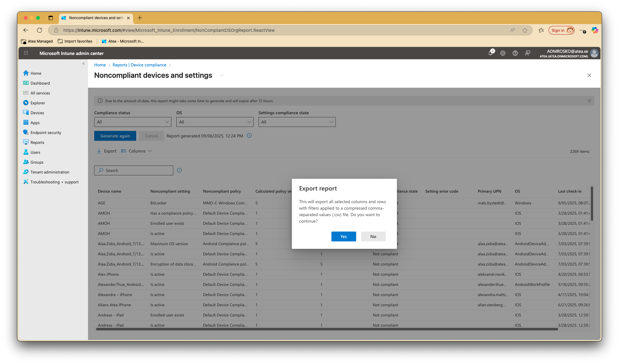Open the Devices section in the sidebar
Image resolution: width=619 pixels, height=364 pixels.
point(37,113)
